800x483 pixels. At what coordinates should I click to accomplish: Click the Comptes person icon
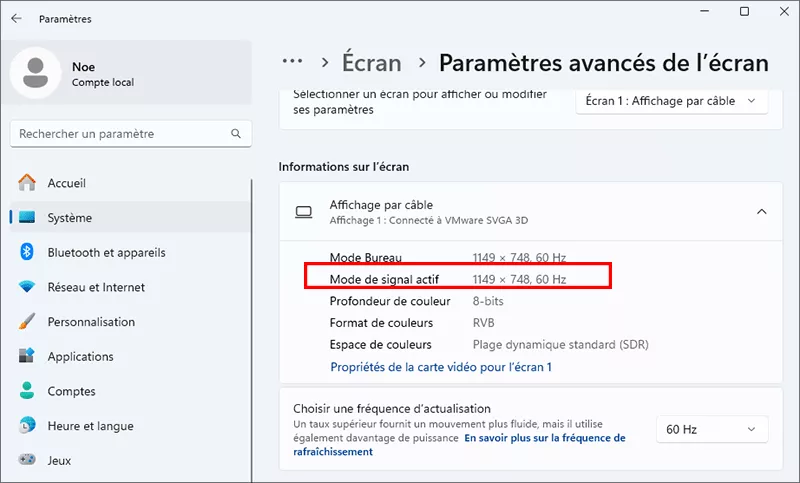pos(27,391)
